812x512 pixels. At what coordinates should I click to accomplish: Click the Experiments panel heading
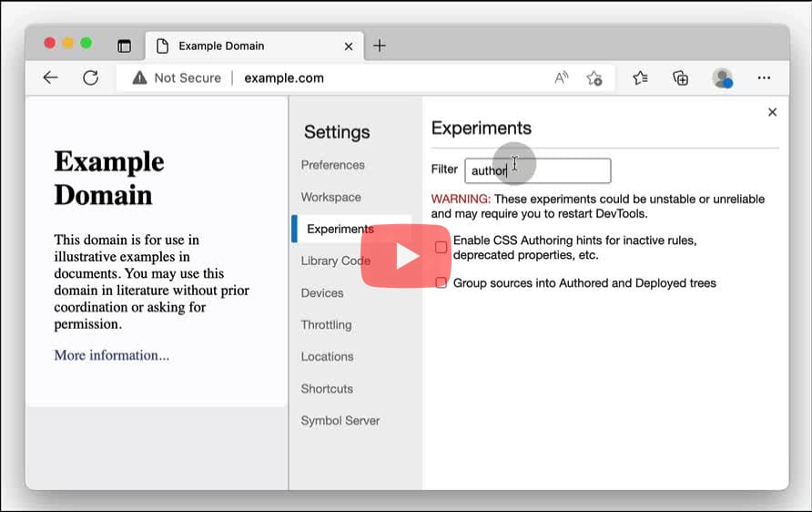point(481,128)
